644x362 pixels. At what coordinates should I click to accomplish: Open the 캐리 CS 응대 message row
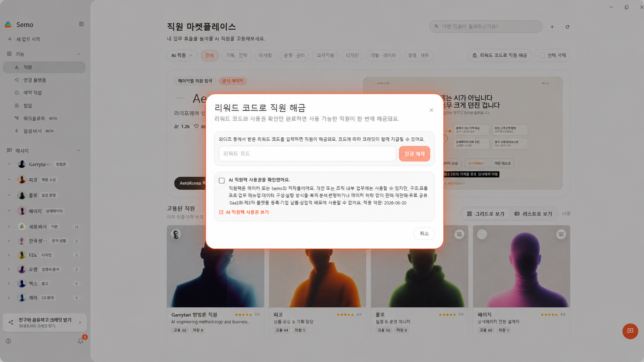44,298
